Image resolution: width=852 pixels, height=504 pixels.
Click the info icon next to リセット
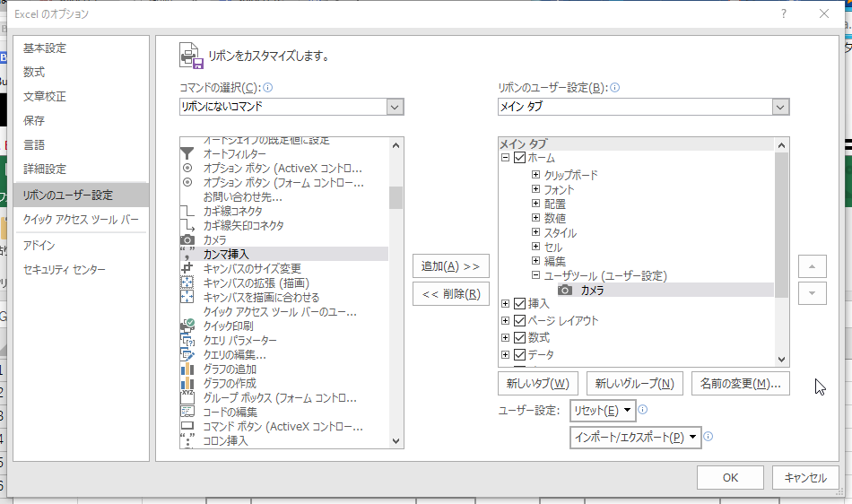pyautogui.click(x=643, y=410)
